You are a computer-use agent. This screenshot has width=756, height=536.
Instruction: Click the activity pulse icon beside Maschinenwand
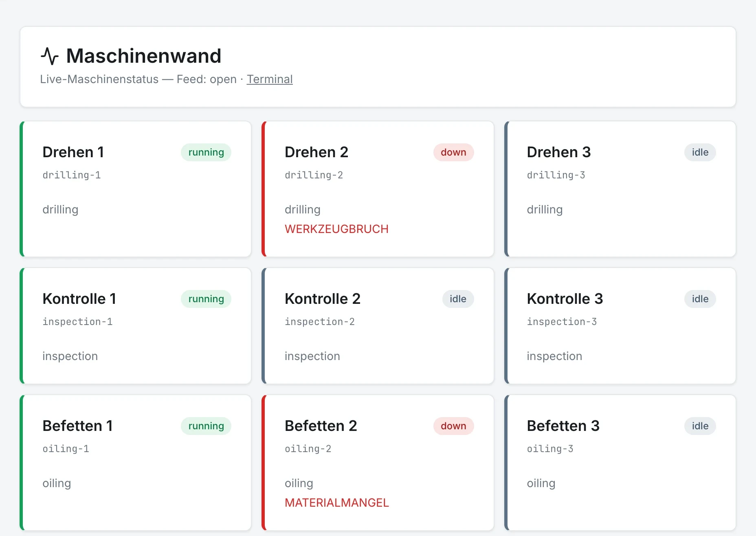50,56
